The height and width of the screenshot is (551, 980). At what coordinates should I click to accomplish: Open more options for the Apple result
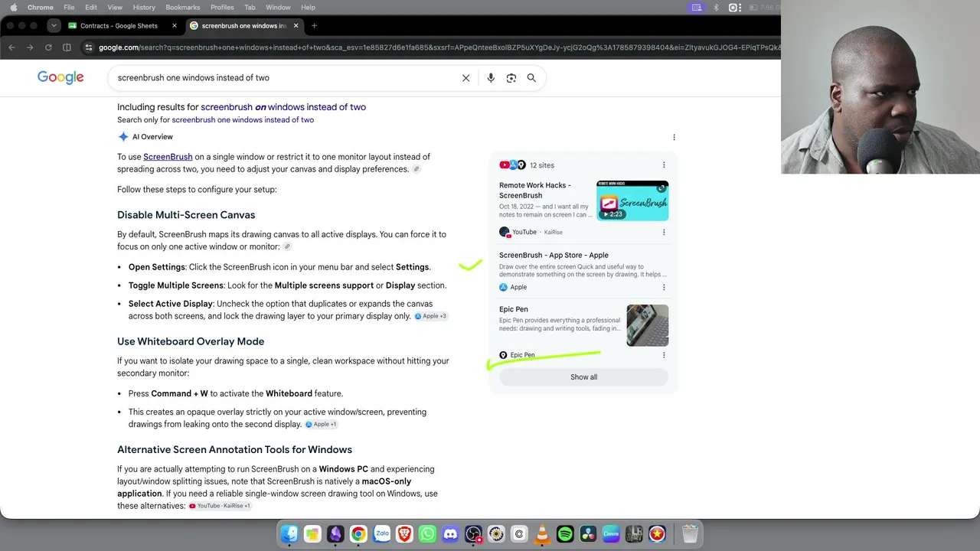click(664, 288)
